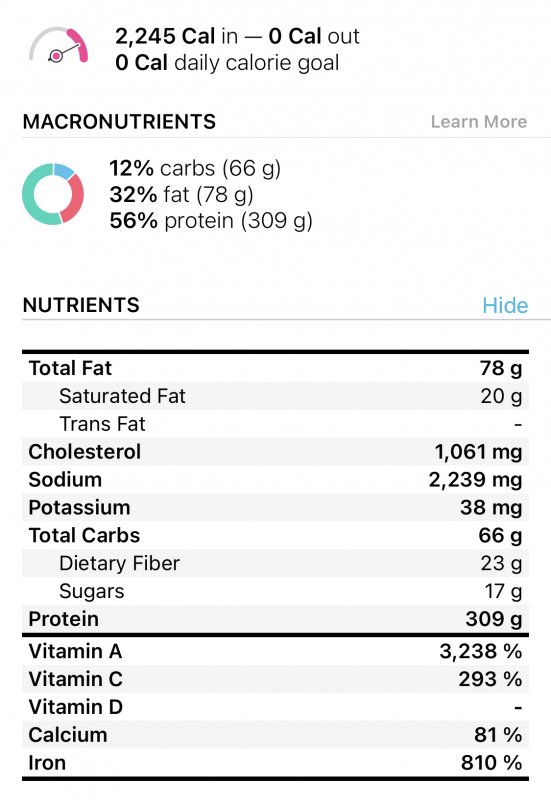This screenshot has height=800, width=551.
Task: Select the Protein row in nutrients table
Action: 276,619
